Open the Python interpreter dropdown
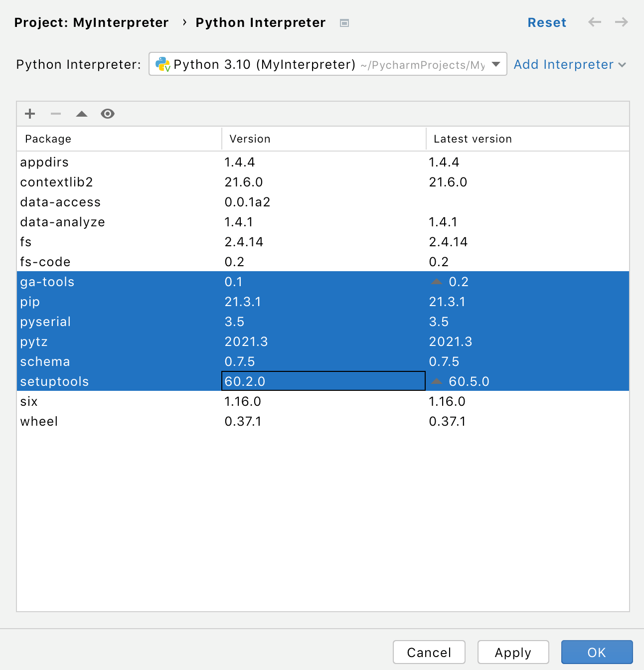This screenshot has width=644, height=670. [495, 64]
